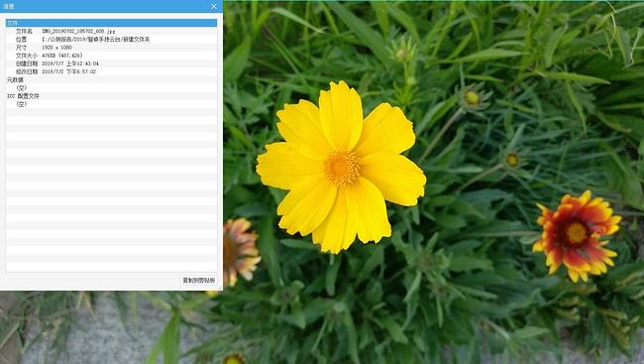Click the 1920 x 1080 dimensions value

(x=56, y=48)
